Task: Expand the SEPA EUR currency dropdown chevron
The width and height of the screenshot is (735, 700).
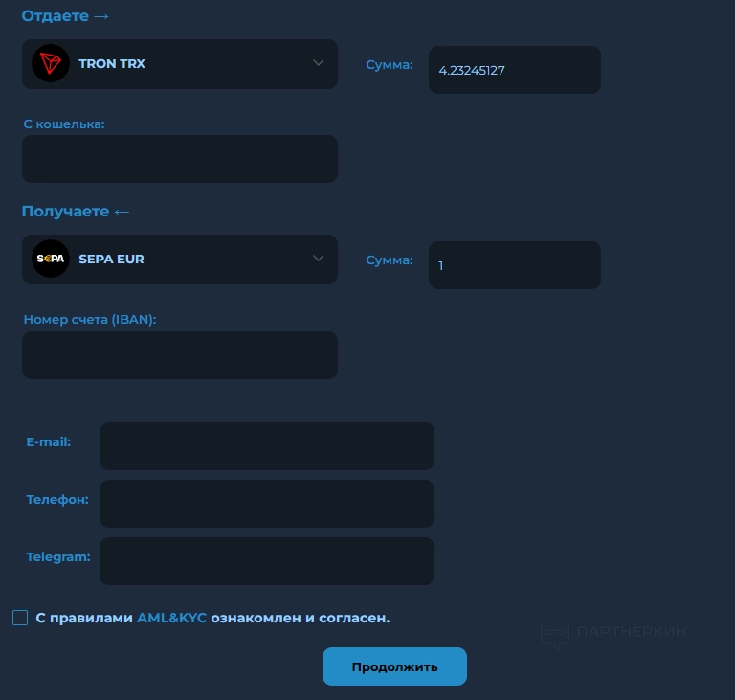Action: coord(319,258)
